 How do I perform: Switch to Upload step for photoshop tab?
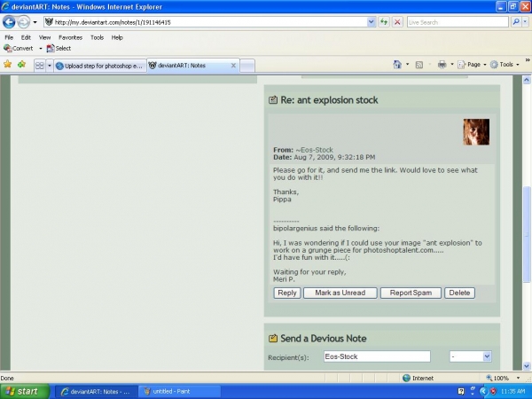click(x=100, y=66)
